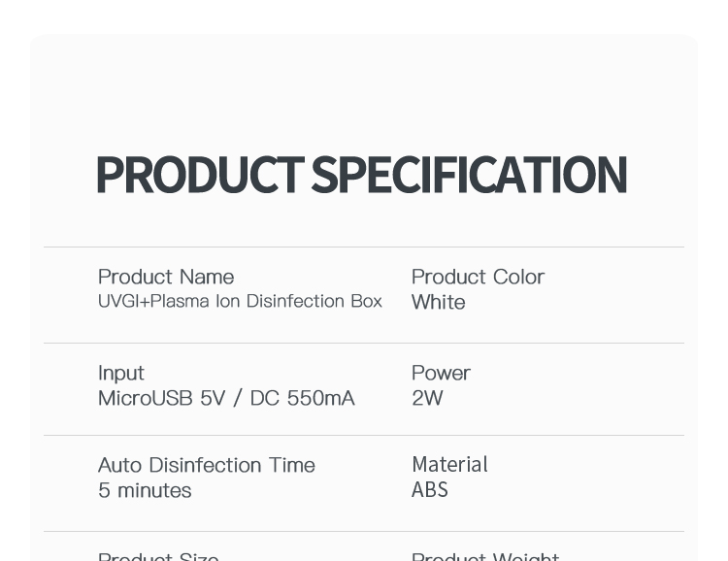This screenshot has width=728, height=561.
Task: Click the 5 minutes value
Action: click(145, 490)
